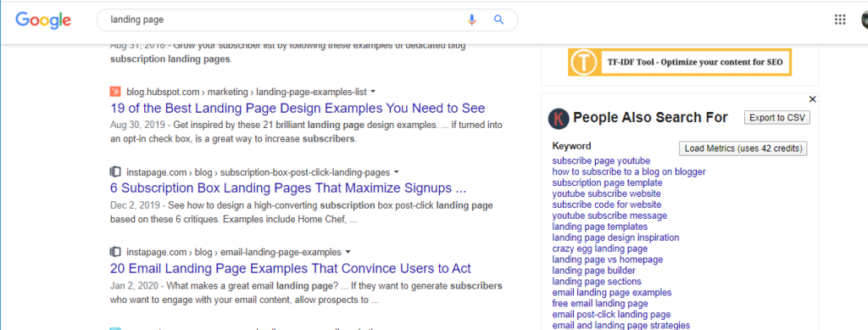Click Export to CSV button
The height and width of the screenshot is (330, 868).
point(777,117)
